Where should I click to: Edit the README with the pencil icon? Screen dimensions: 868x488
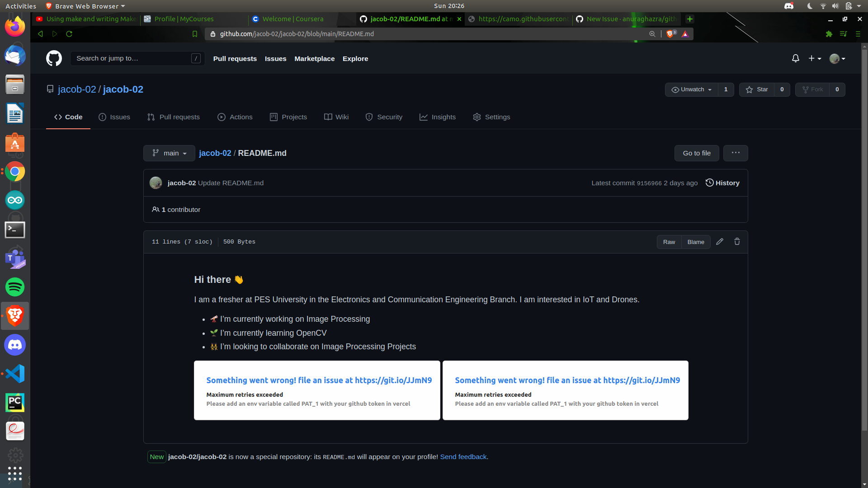tap(720, 242)
